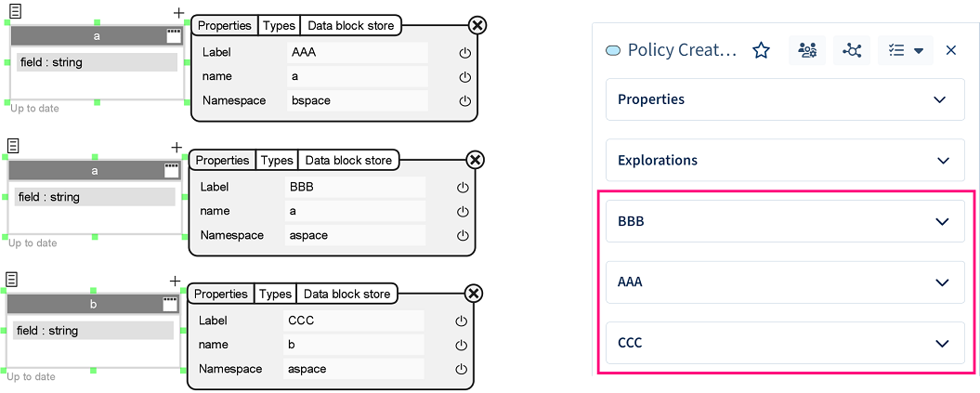Click the Label field containing BBB
Screen dimensions: 980x393
pos(356,188)
